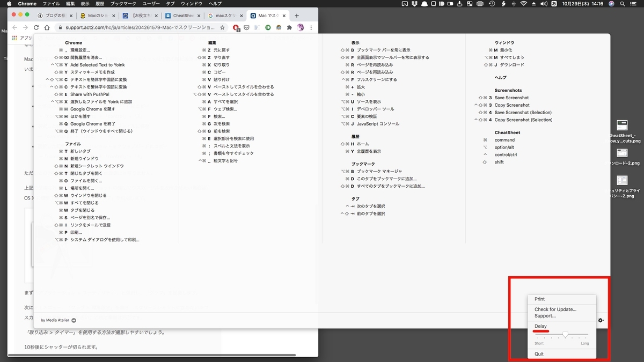The image size is (644, 362).
Task: Add a new tab with the plus button
Action: pyautogui.click(x=297, y=16)
